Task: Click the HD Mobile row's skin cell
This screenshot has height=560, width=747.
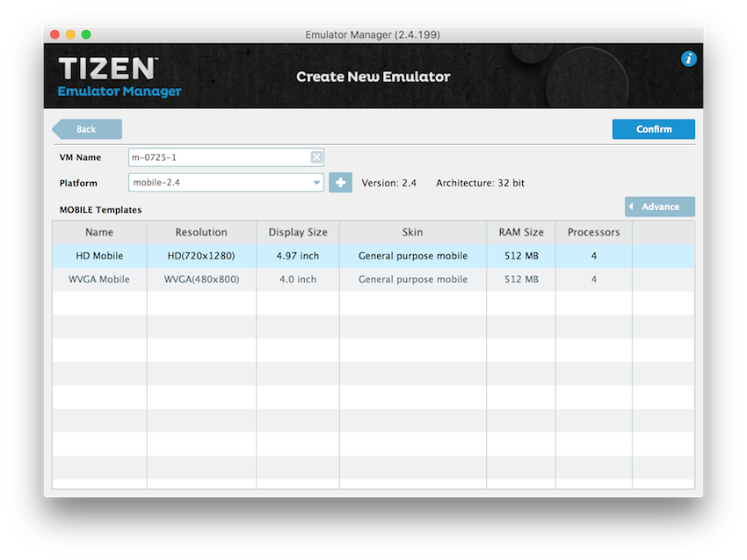Action: [413, 256]
